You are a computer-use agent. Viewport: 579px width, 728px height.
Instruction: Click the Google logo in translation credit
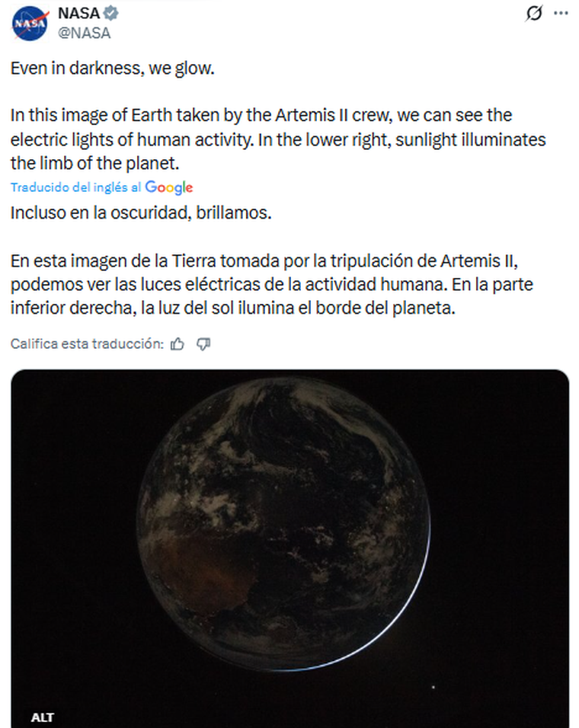tap(169, 187)
